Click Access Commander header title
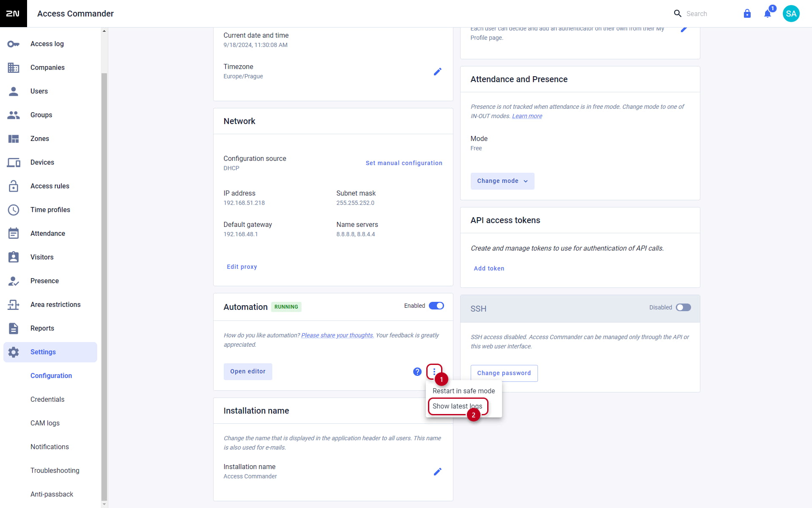 tap(75, 14)
